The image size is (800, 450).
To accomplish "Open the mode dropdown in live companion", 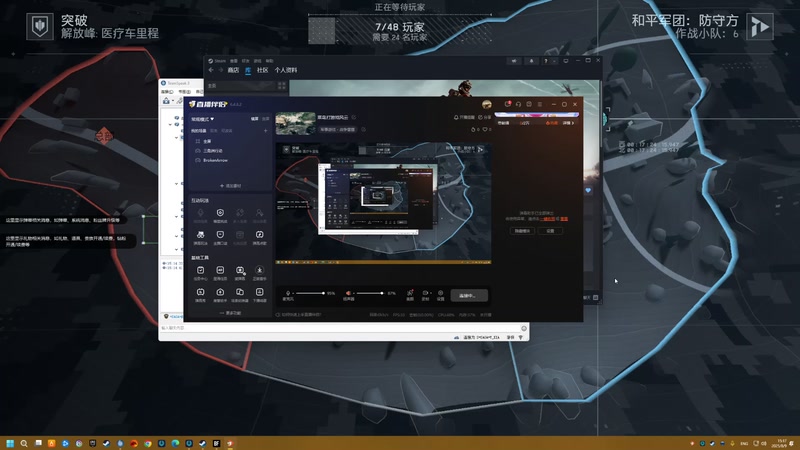I will pyautogui.click(x=203, y=119).
